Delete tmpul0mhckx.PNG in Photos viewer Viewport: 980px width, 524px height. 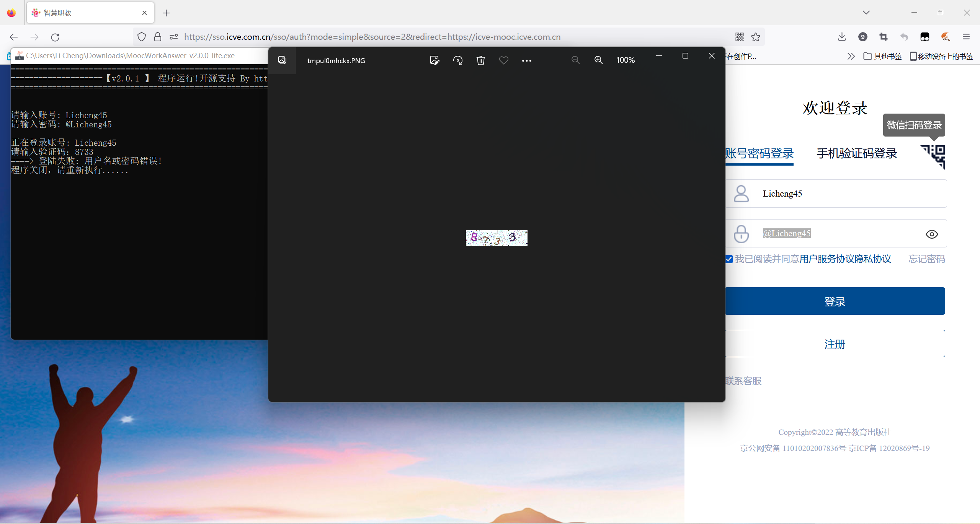point(480,60)
